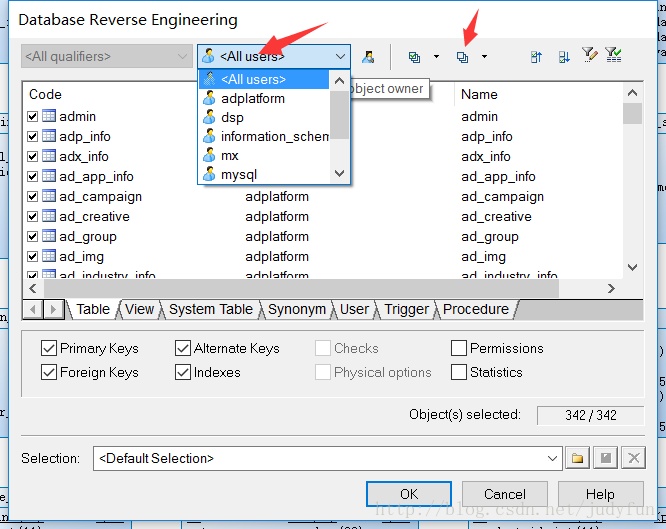
Task: Select the ad_group row name
Action: pos(88,236)
